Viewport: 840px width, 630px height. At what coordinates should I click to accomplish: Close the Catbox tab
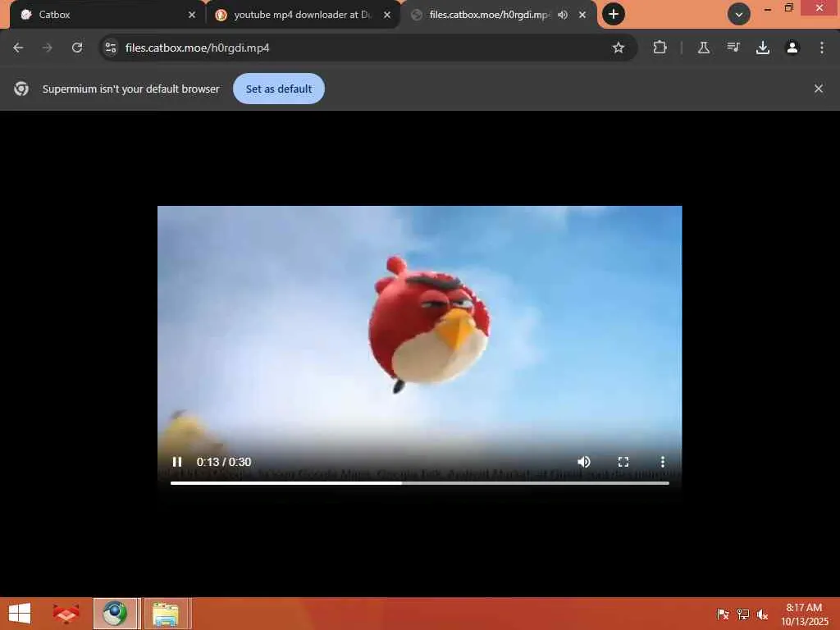click(x=192, y=15)
